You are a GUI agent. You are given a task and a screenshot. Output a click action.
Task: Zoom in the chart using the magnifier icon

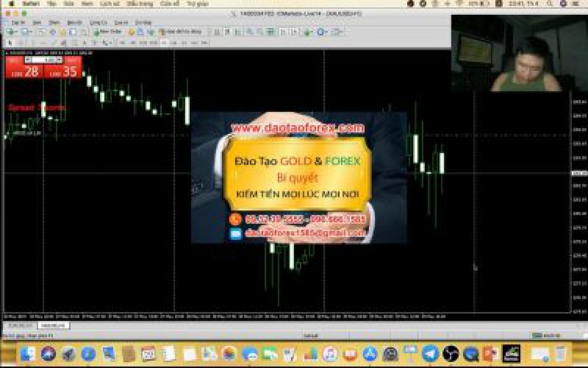click(249, 31)
